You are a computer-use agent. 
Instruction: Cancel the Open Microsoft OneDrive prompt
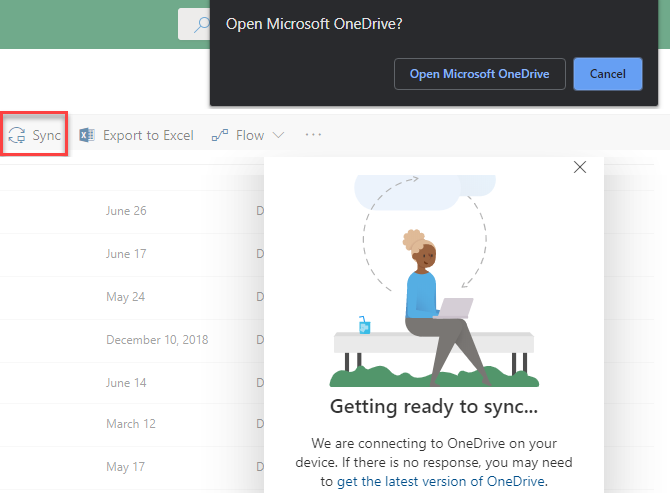[x=608, y=74]
